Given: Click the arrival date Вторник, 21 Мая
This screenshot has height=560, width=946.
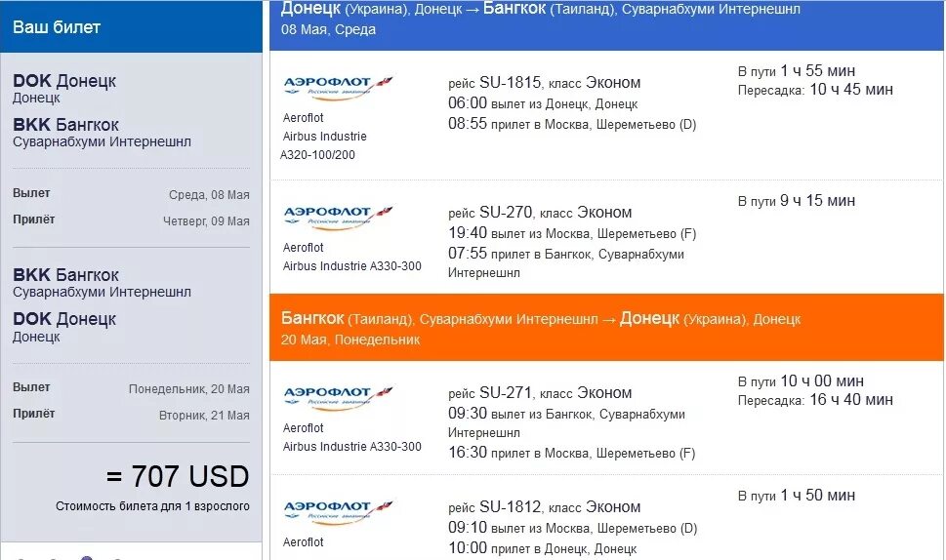Looking at the screenshot, I should click(x=204, y=416).
